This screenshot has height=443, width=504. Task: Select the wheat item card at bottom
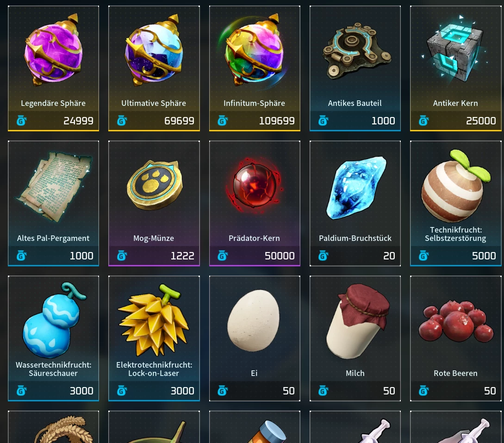(x=53, y=427)
